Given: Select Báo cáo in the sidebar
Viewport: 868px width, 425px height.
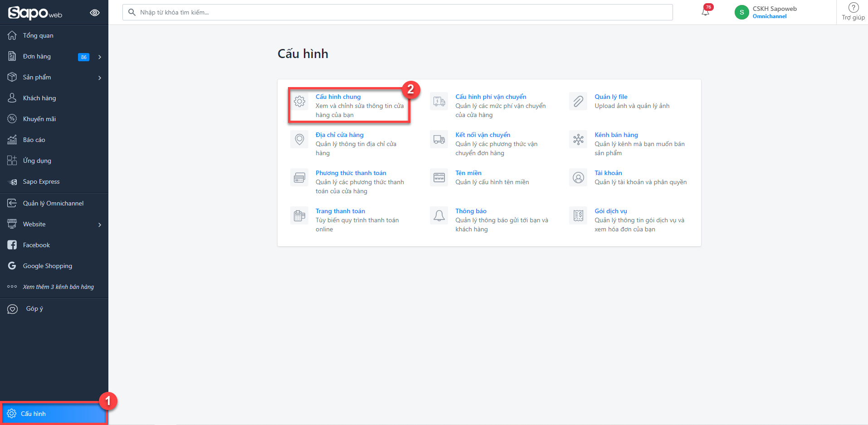Looking at the screenshot, I should [34, 140].
